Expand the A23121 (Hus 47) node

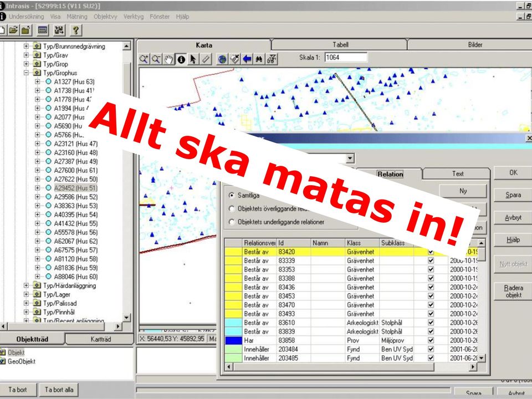click(37, 144)
